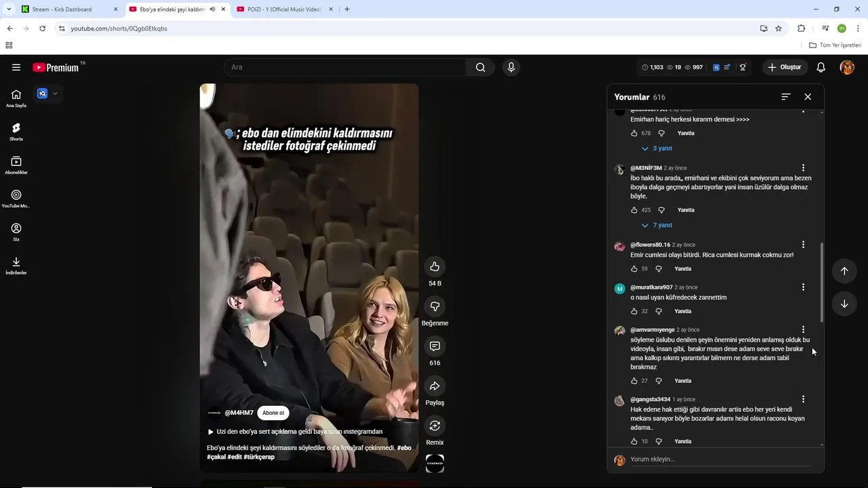868x488 pixels.
Task: Open Chrome apps grid in bookmarks bar
Action: pos(9,45)
